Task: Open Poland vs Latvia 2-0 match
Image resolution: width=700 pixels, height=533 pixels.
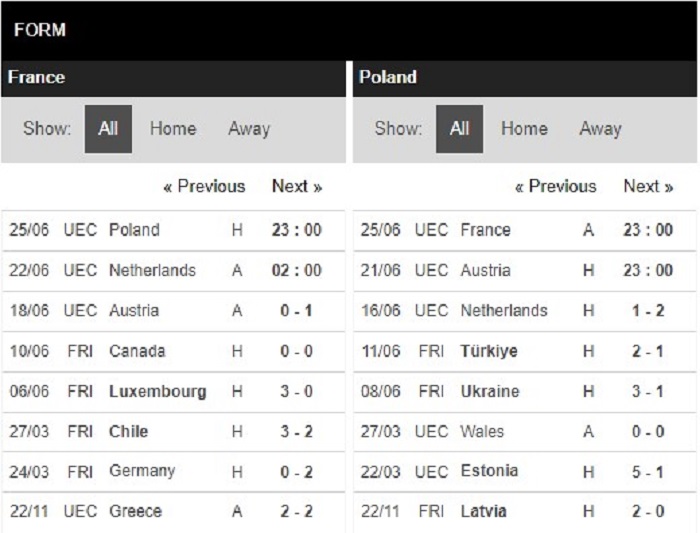Action: pyautogui.click(x=525, y=512)
